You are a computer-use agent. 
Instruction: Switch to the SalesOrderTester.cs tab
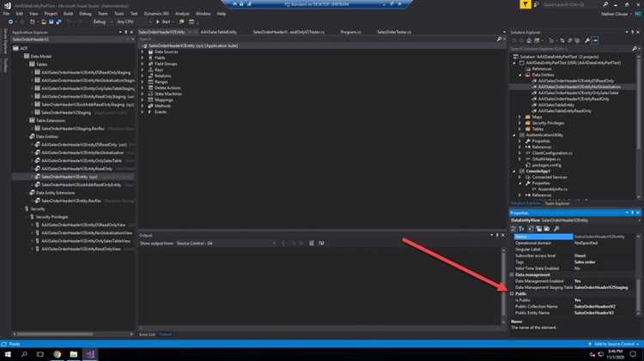point(394,32)
